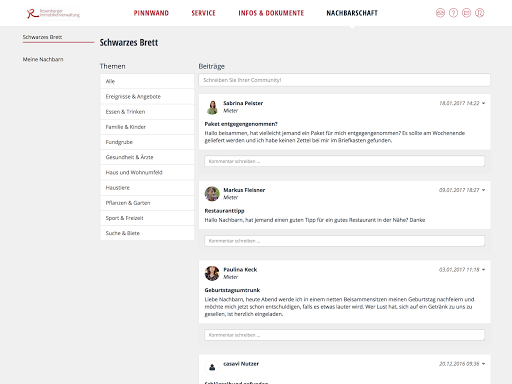The image size is (512, 384).
Task: Expand options arrow on Markus Fleisner's post
Action: click(x=484, y=190)
